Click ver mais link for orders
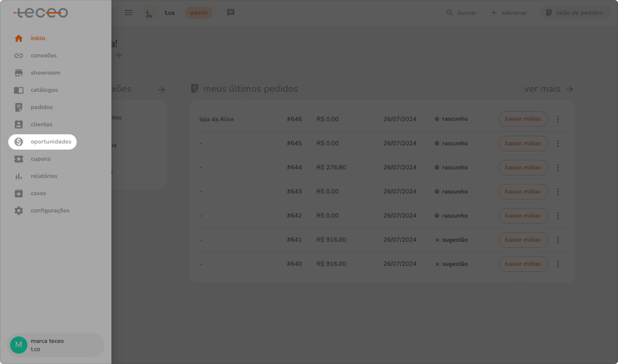The height and width of the screenshot is (364, 618). (x=548, y=89)
